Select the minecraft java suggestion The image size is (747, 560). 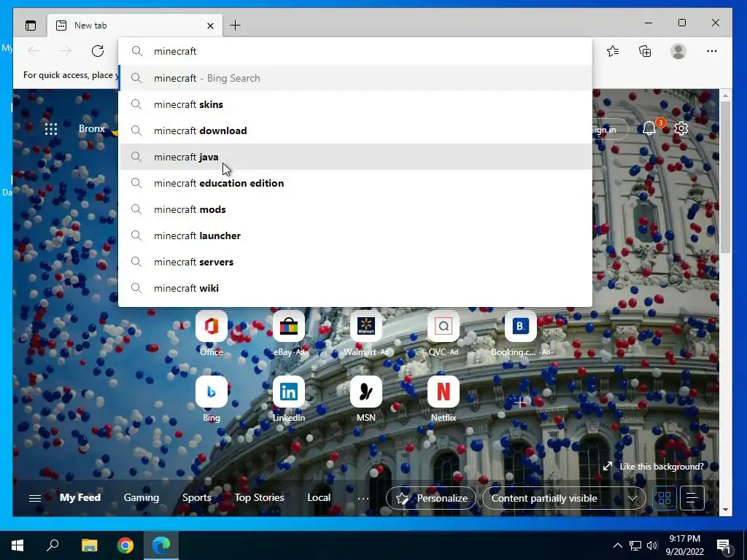tap(355, 157)
